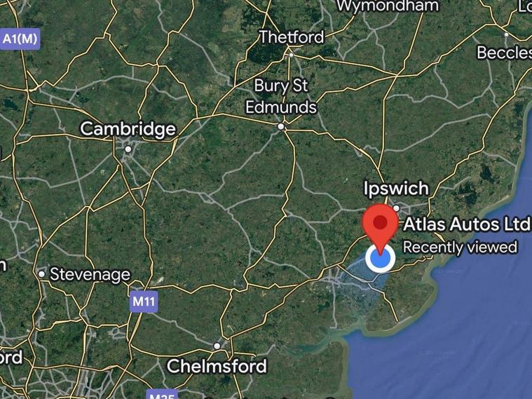Click the Ipswich town dot marker
The width and height of the screenshot is (532, 399).
point(396,208)
